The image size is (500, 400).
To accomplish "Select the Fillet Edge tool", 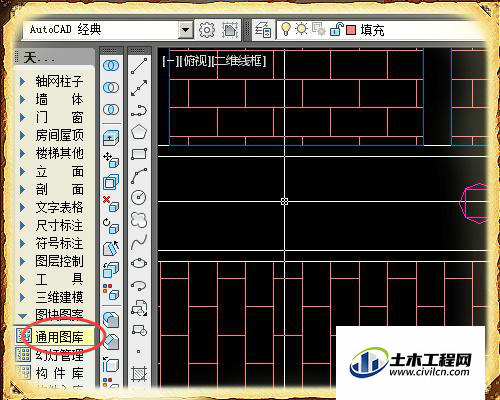I will [111, 319].
